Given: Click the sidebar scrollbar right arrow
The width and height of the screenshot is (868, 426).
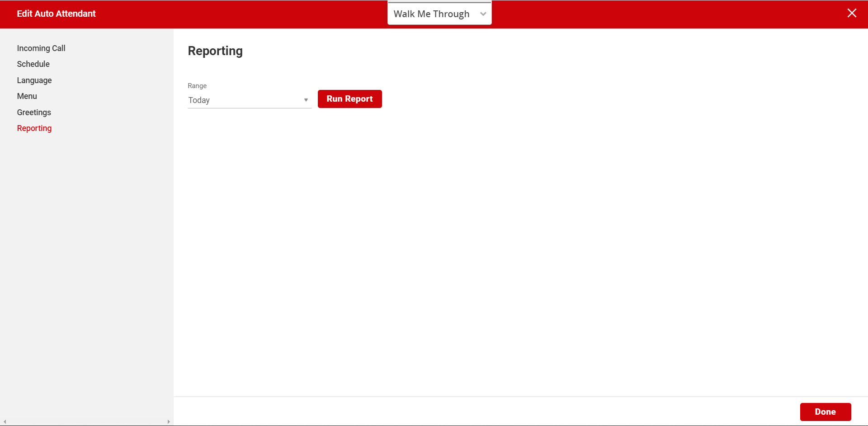Looking at the screenshot, I should pyautogui.click(x=169, y=422).
